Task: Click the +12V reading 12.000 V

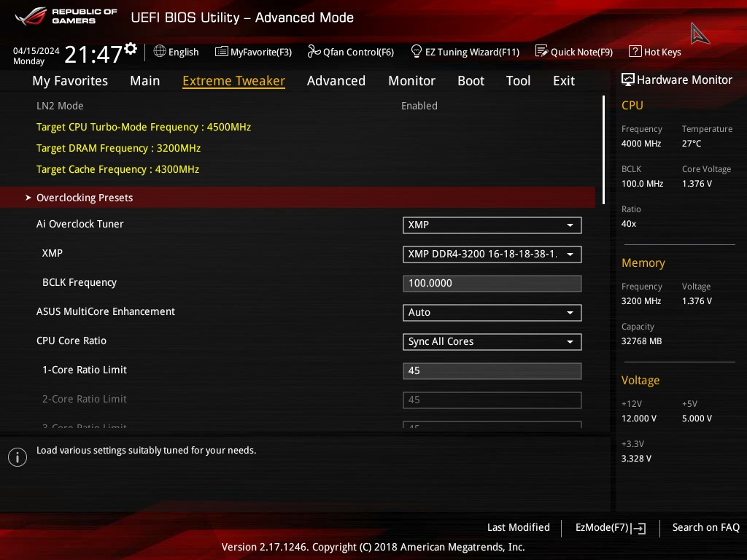Action: tap(638, 418)
